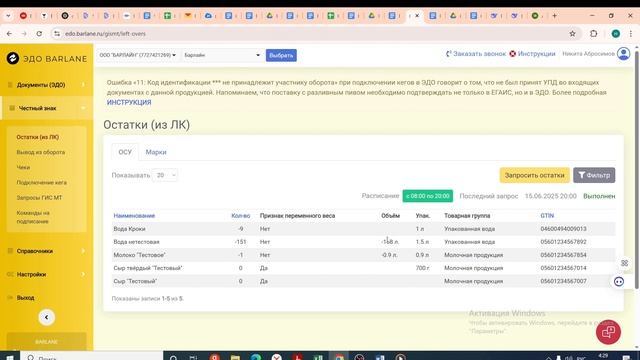The height and width of the screenshot is (360, 640).
Task: Click the green schedule с 08:00 по 20:00 badge
Action: point(427,196)
